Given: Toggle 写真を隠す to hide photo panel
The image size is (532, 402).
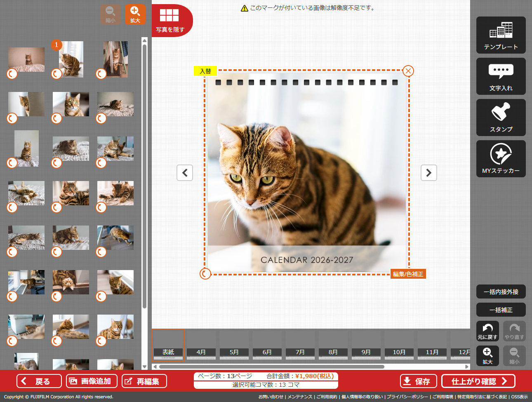Looking at the screenshot, I should (170, 20).
